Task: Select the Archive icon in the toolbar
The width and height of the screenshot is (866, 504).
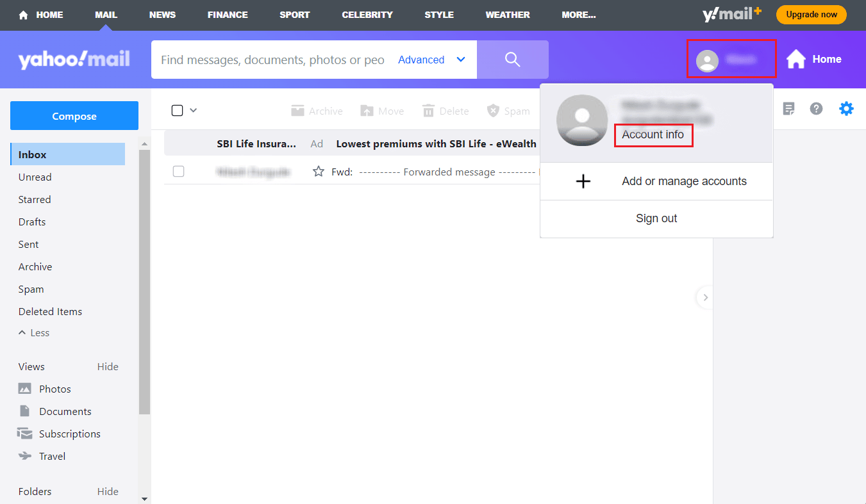Action: [298, 110]
